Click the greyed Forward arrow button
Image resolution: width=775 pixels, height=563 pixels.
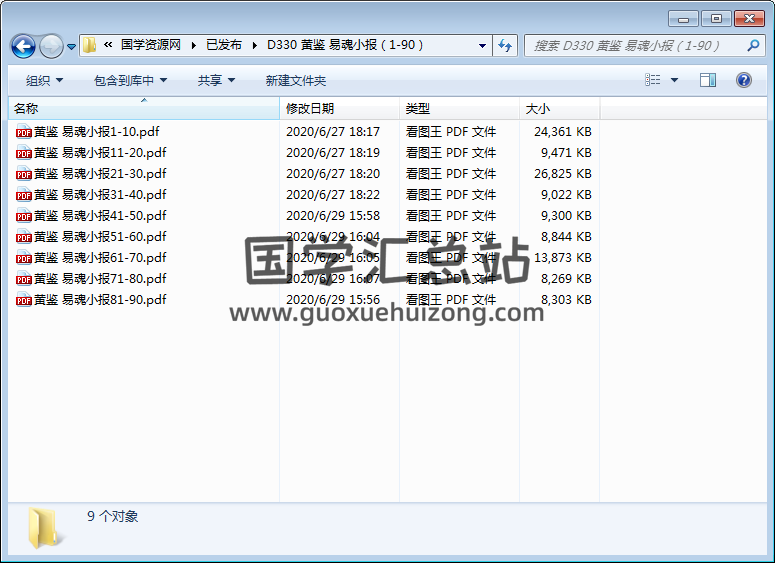(51, 46)
